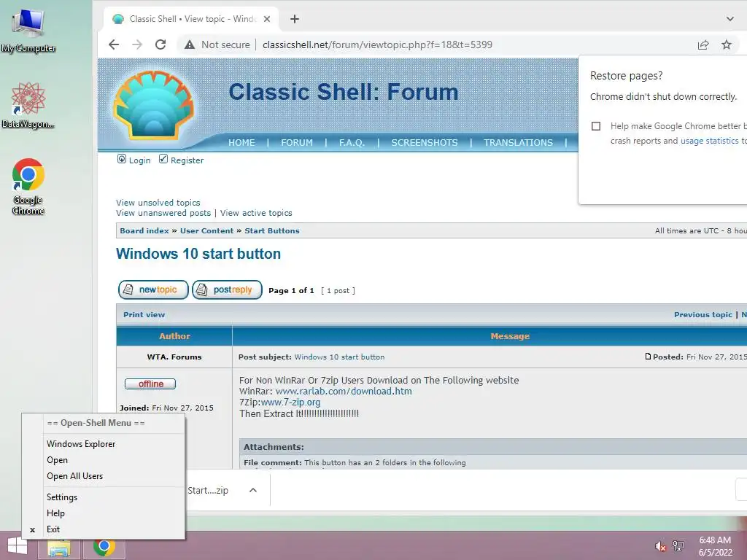Click the Windows Start button

pyautogui.click(x=18, y=545)
